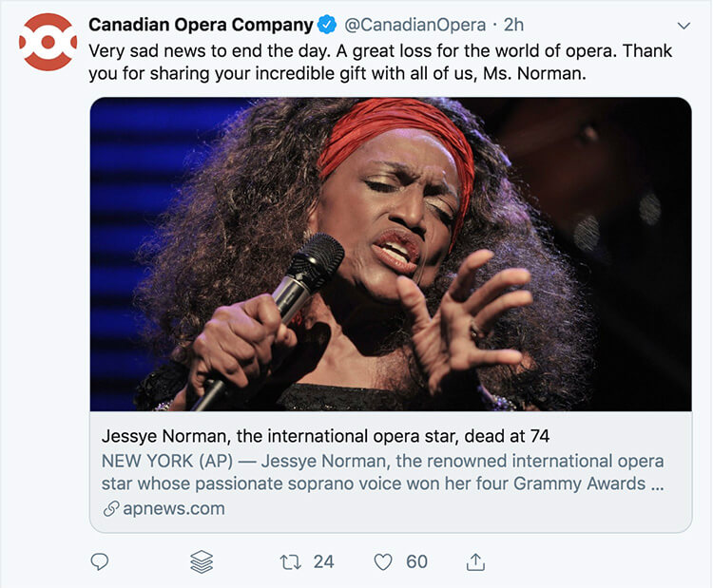Click the red microphone-holding singer's headband area of image

[x=390, y=128]
